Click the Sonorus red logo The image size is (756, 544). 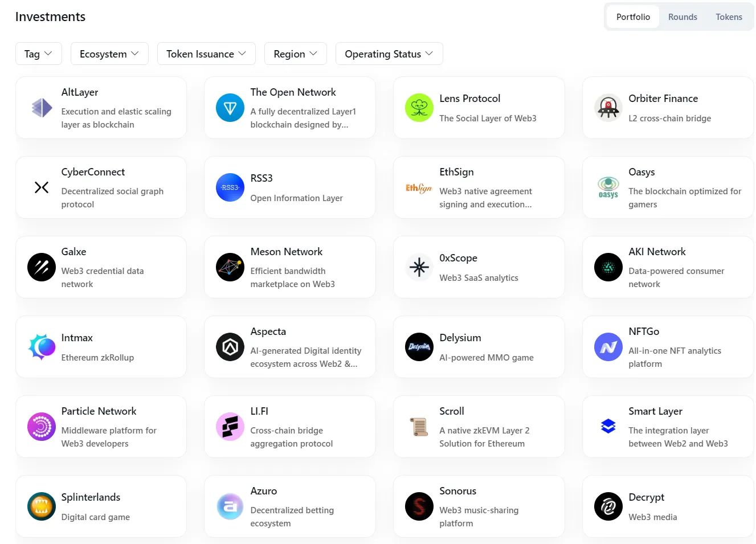point(419,506)
